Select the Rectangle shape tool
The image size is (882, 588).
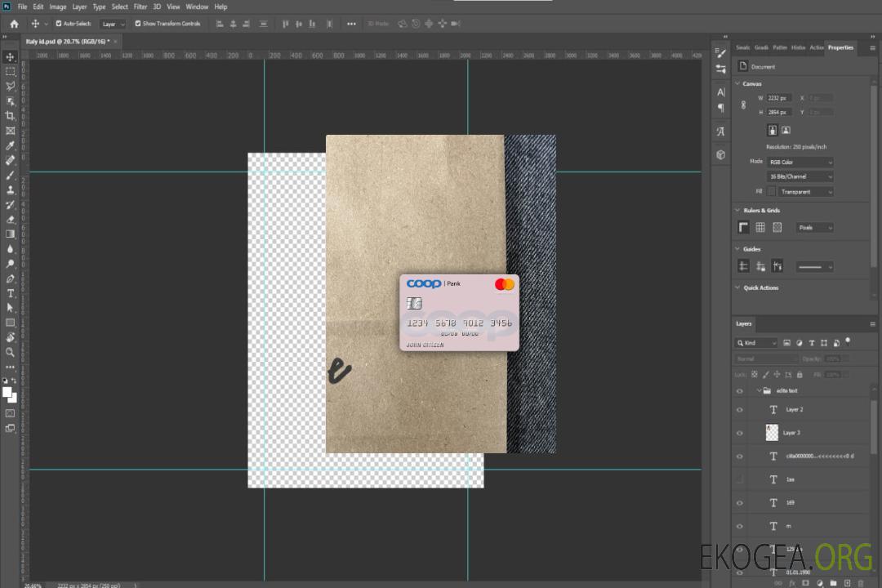click(x=10, y=323)
